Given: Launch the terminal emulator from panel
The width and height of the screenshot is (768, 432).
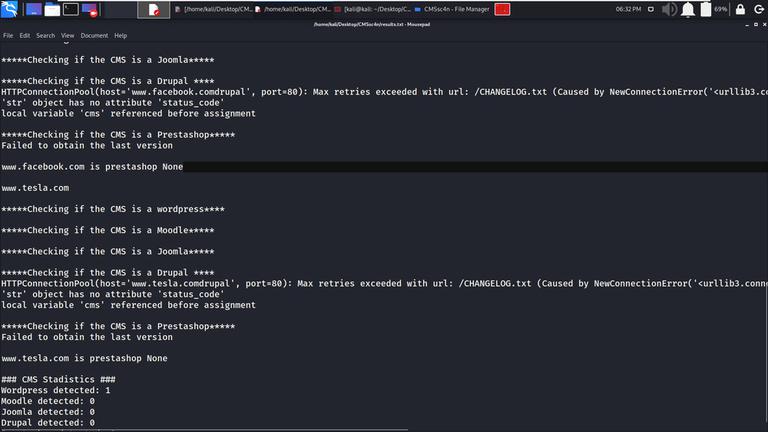Looking at the screenshot, I should (71, 9).
